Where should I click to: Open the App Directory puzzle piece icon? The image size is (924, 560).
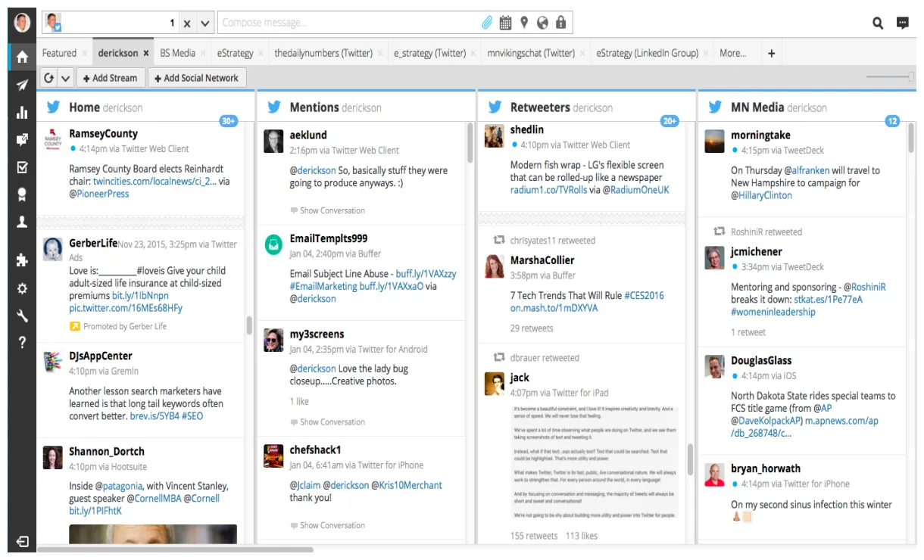pyautogui.click(x=22, y=257)
